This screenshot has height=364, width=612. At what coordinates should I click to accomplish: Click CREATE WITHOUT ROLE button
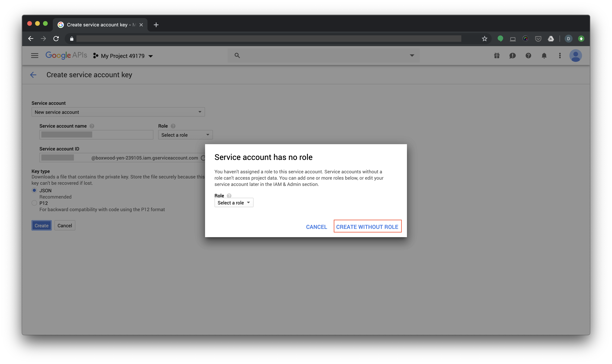point(367,227)
